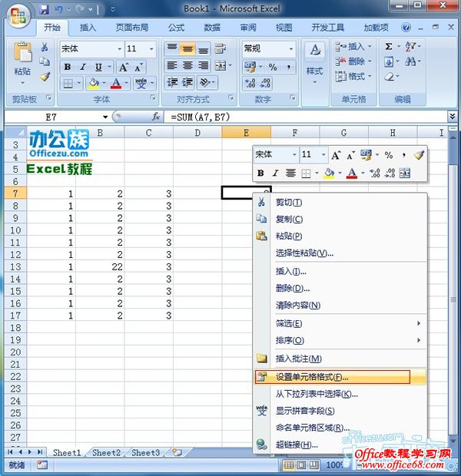The image size is (461, 476).
Task: Expand the formula bar
Action: pos(453,116)
